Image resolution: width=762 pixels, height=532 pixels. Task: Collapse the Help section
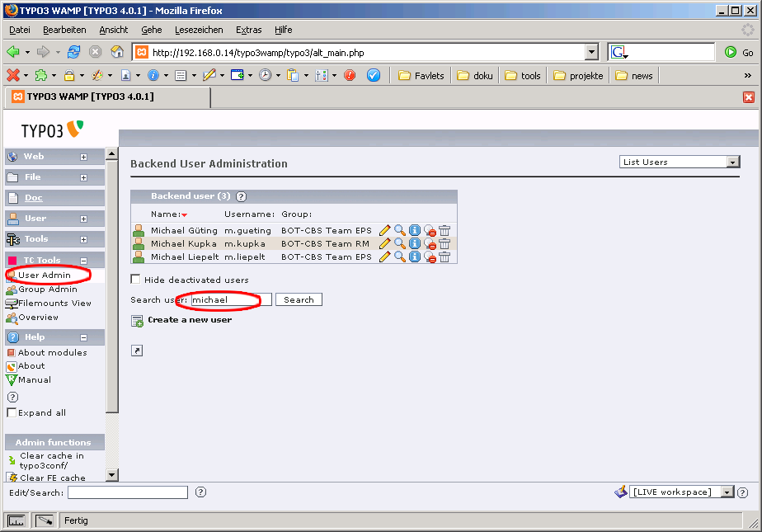pos(83,337)
